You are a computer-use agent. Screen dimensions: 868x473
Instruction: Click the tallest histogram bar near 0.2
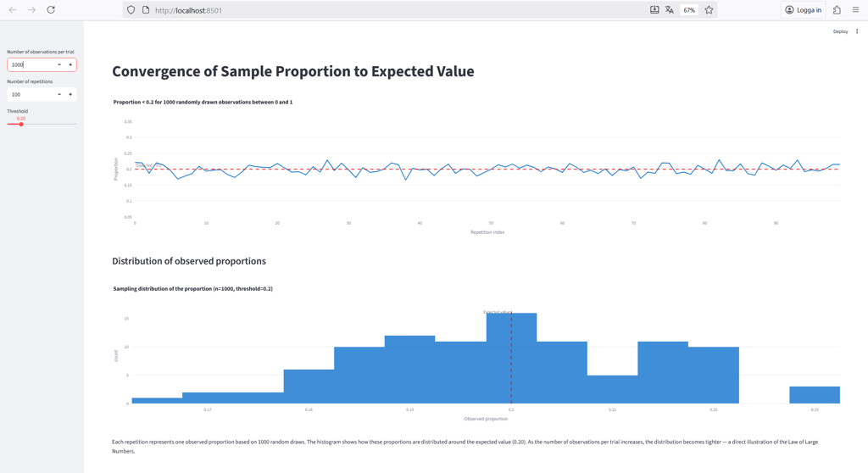tap(511, 359)
